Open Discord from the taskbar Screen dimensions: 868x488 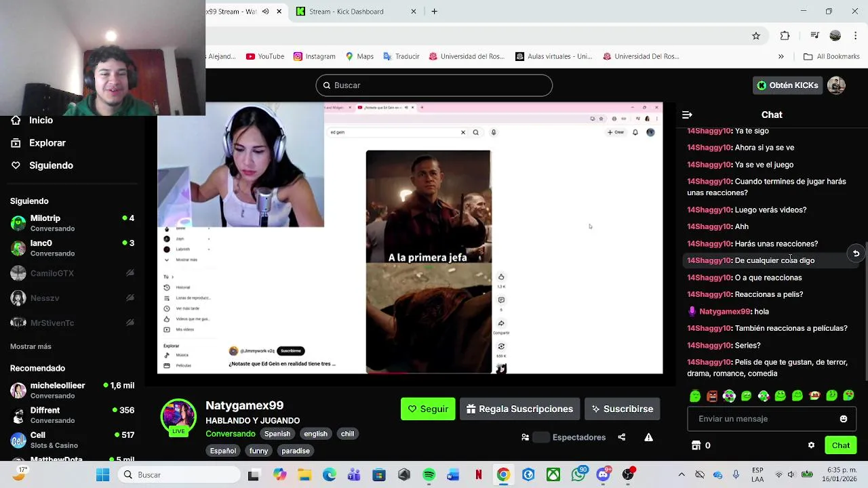tap(603, 475)
